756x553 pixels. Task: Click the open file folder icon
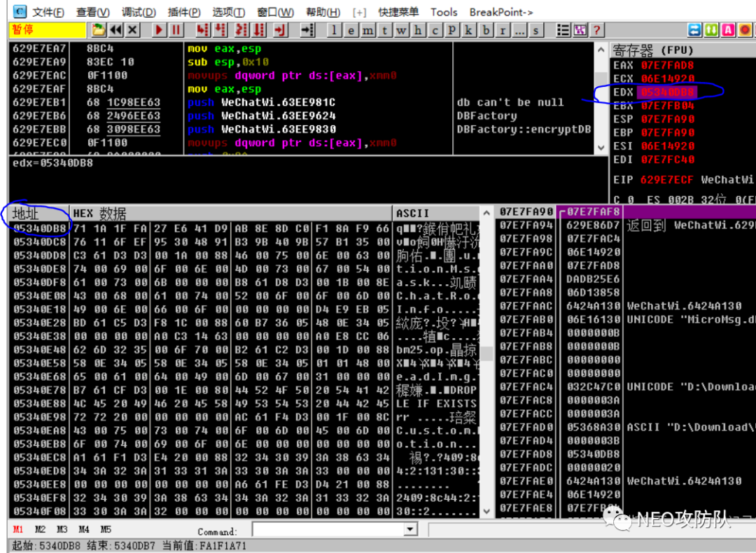point(99,30)
